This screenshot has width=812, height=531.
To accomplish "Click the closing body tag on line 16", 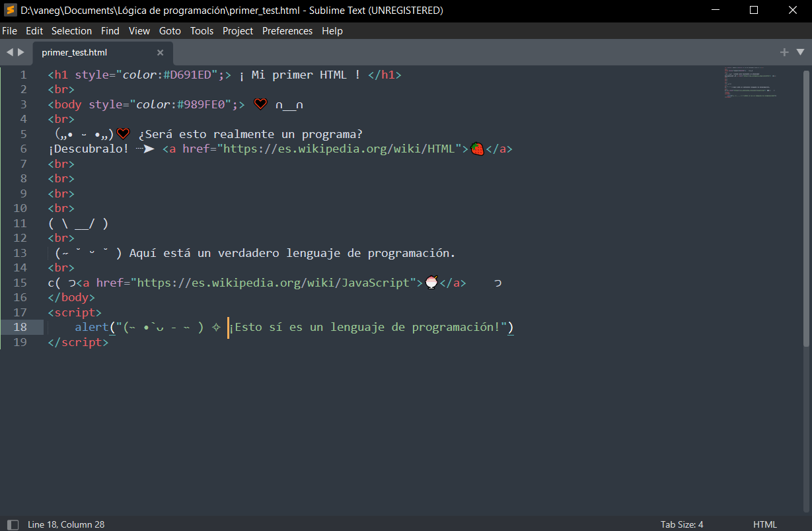I will (71, 297).
